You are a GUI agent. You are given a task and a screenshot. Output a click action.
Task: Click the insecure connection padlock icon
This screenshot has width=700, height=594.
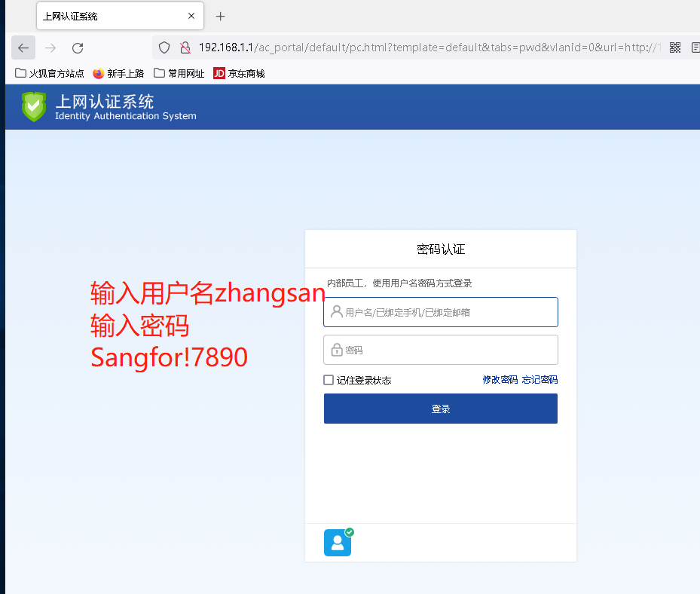coord(185,48)
